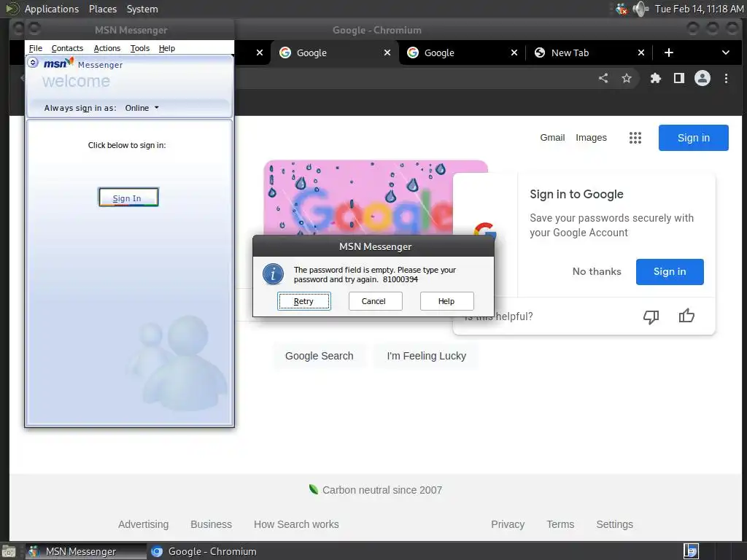Open the Places menu in top panel
Viewport: 747px width, 560px height.
pos(102,9)
